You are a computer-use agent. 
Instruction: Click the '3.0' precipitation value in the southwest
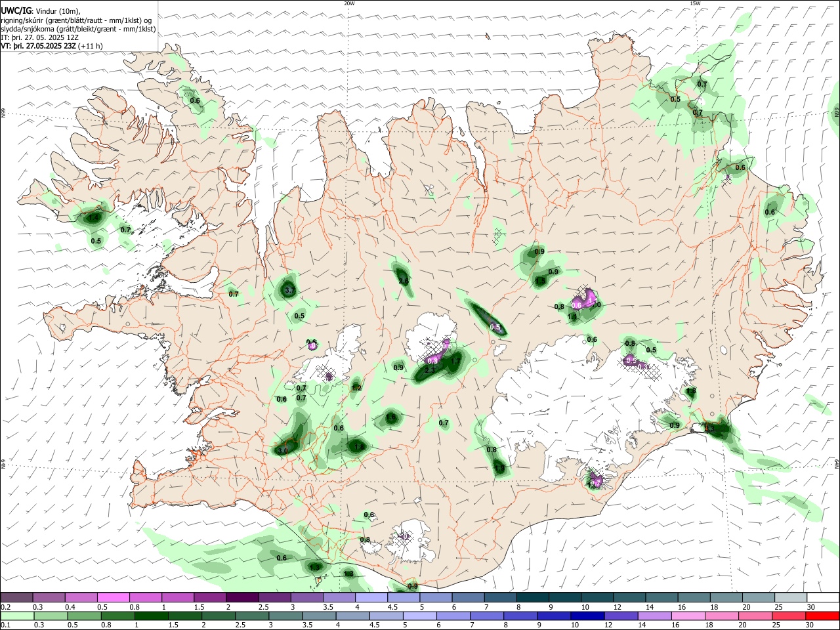pos(283,451)
